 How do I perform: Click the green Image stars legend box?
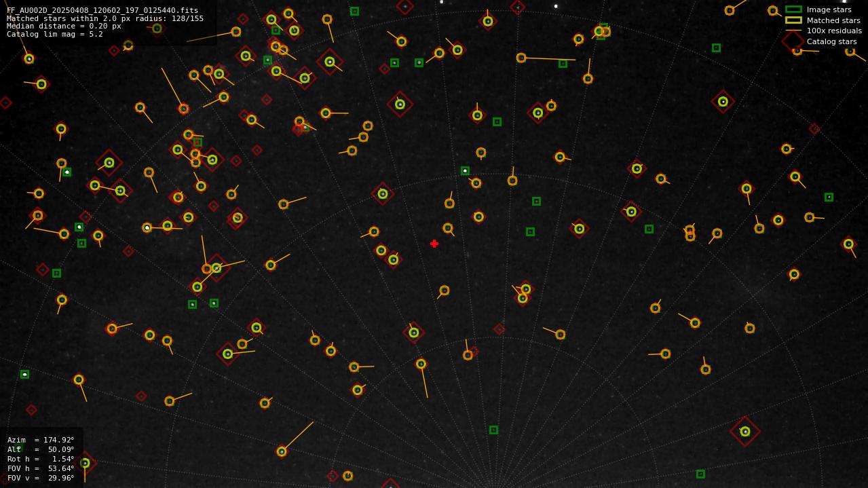[x=793, y=10]
